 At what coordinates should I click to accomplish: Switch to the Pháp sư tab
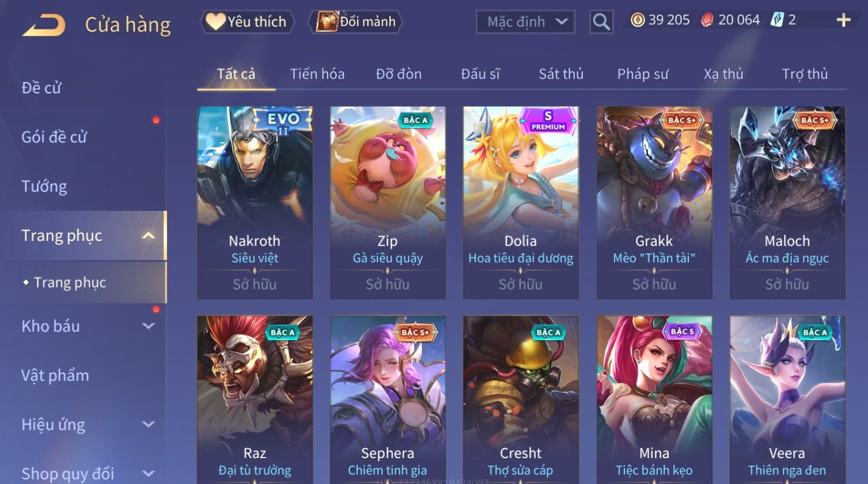click(643, 74)
